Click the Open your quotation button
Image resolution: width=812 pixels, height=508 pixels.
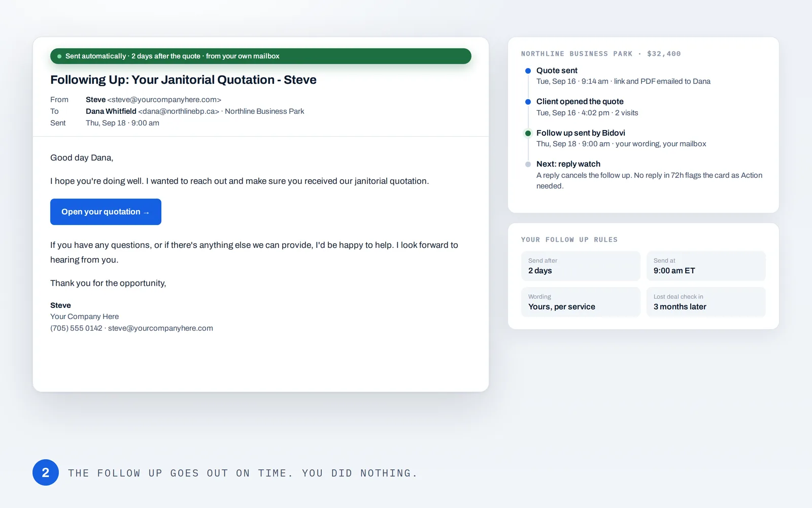106,212
